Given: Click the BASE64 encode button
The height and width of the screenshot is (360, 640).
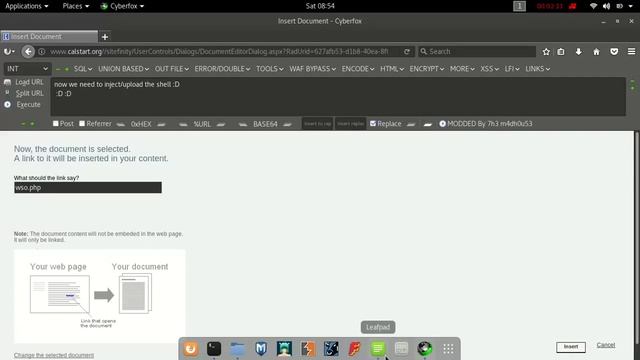Looking at the screenshot, I should (x=265, y=124).
